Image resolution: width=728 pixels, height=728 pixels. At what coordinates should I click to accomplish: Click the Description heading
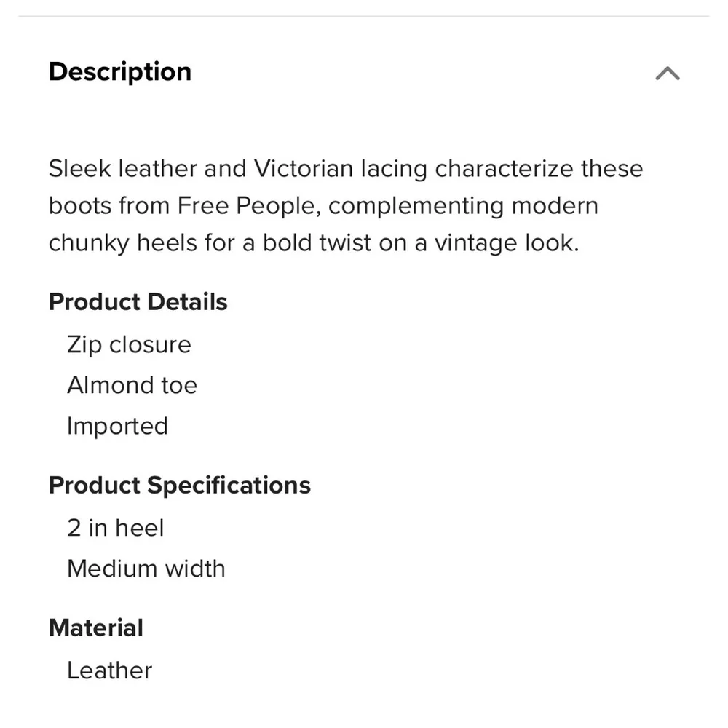(120, 71)
